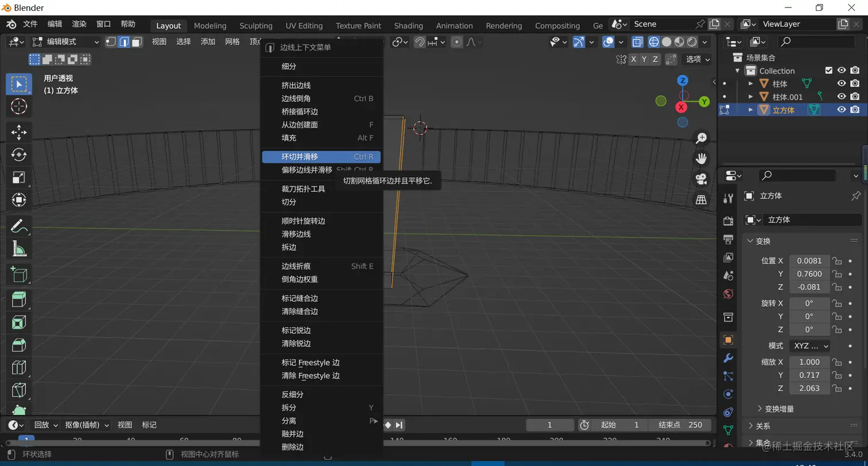Open rotation 模式 XYZ dropdown
Screen dimensions: 868x466
[809, 345]
